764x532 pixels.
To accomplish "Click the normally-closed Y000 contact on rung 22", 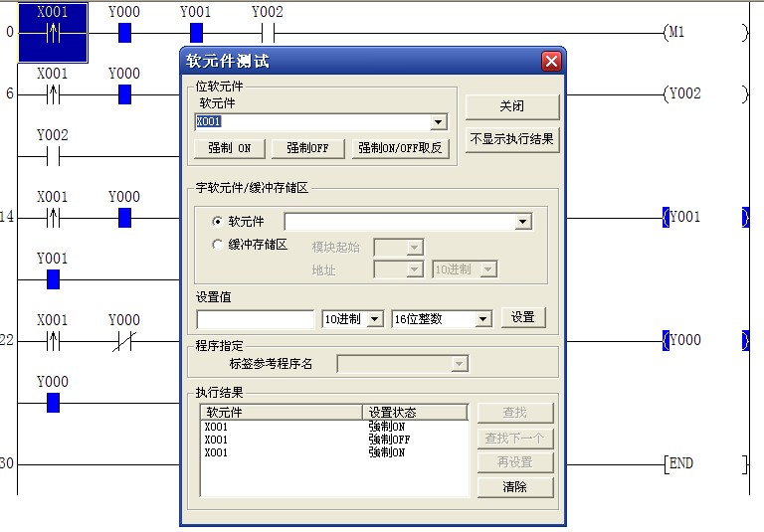I will [124, 341].
